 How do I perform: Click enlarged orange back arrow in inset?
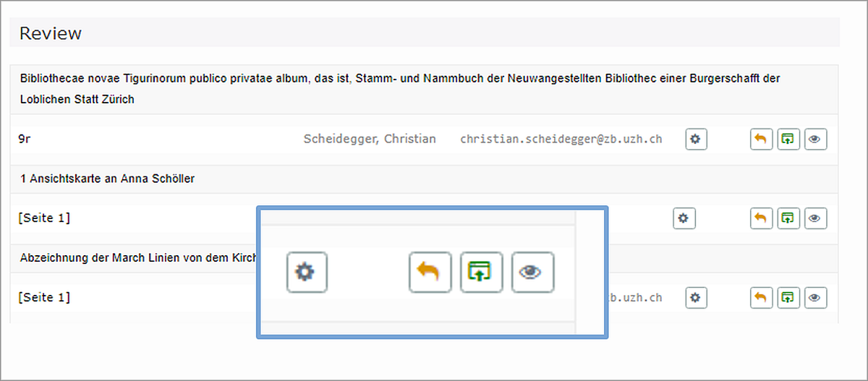pyautogui.click(x=430, y=273)
